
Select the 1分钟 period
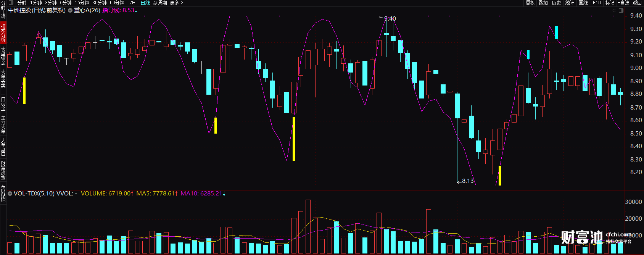(36, 3)
